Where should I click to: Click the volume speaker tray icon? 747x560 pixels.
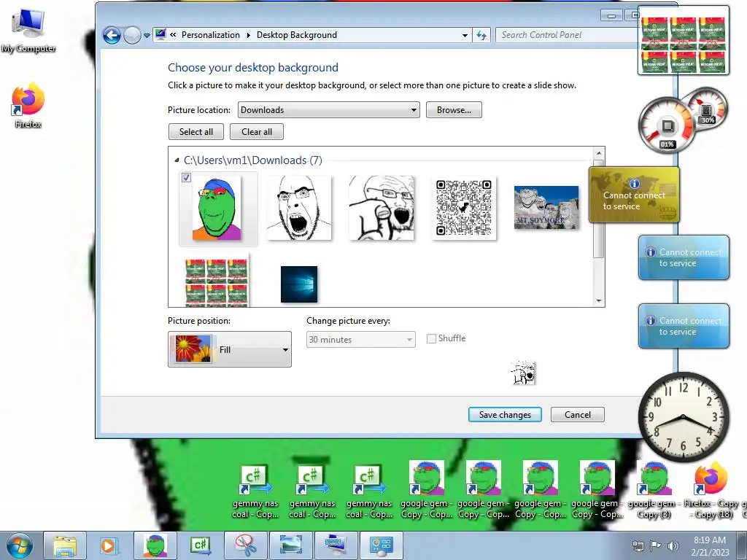tap(673, 546)
